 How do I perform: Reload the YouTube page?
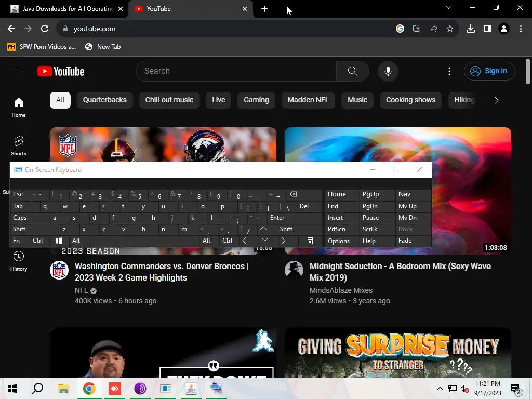pyautogui.click(x=45, y=29)
